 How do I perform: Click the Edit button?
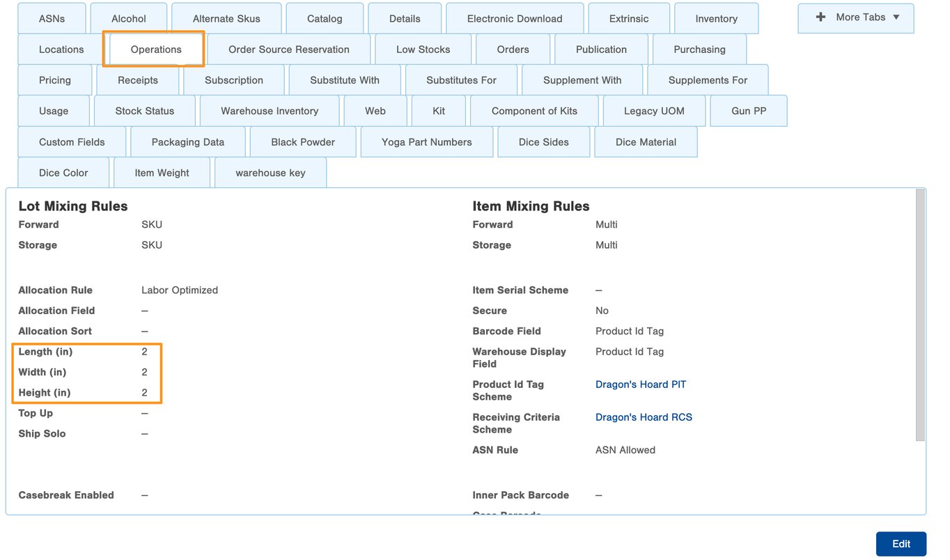[x=901, y=544]
